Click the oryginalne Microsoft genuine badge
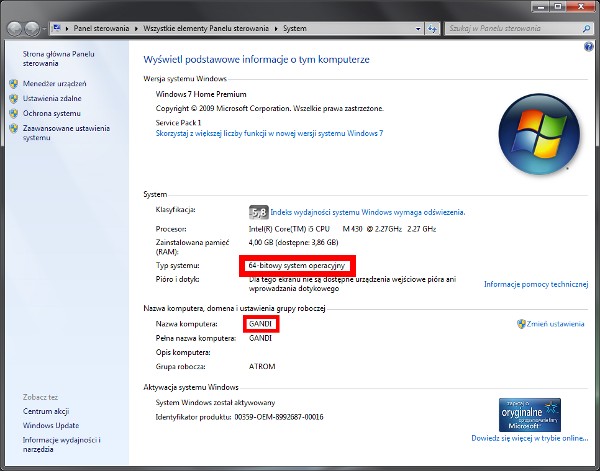Screen dimensions: 600x471 coord(530,415)
